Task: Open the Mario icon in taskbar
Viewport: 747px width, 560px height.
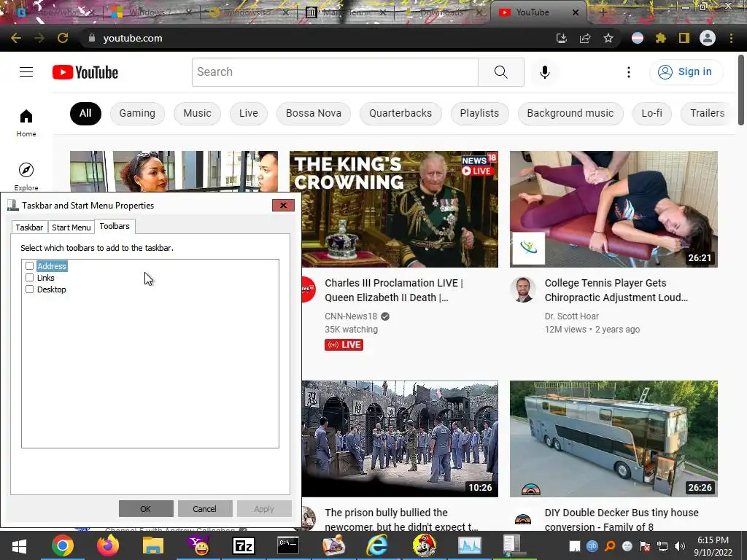Action: [424, 545]
